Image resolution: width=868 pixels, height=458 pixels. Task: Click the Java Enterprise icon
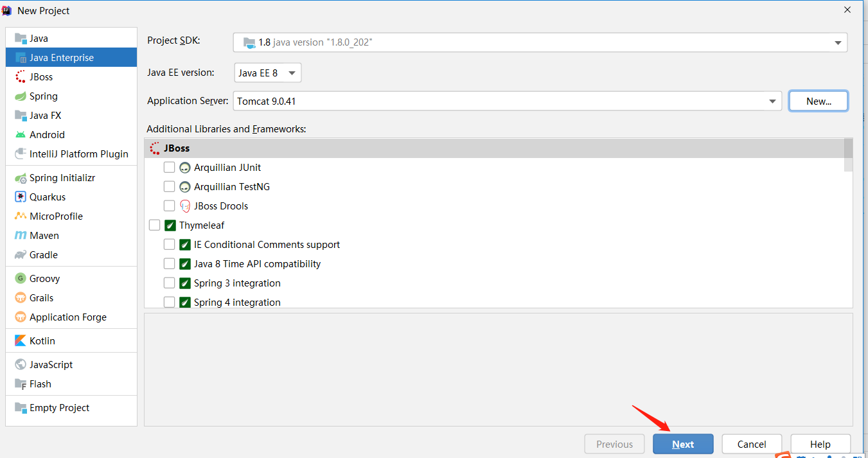tap(21, 58)
